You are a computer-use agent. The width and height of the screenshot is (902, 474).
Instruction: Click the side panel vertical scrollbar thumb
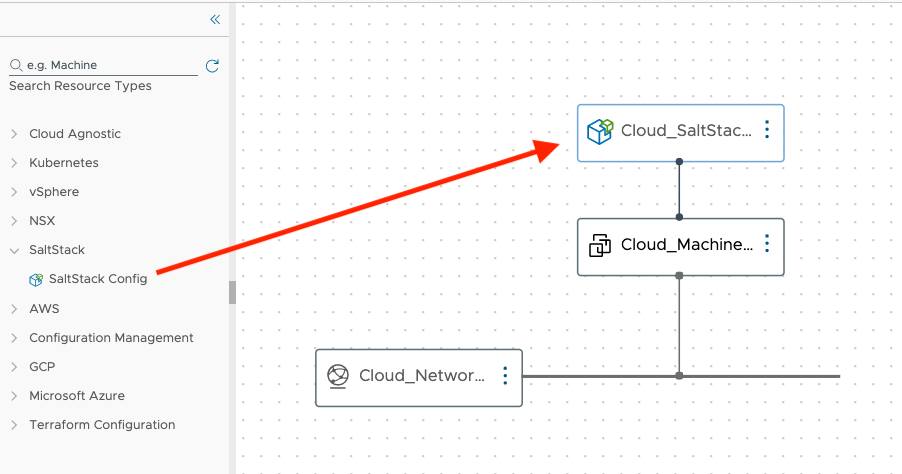[232, 292]
